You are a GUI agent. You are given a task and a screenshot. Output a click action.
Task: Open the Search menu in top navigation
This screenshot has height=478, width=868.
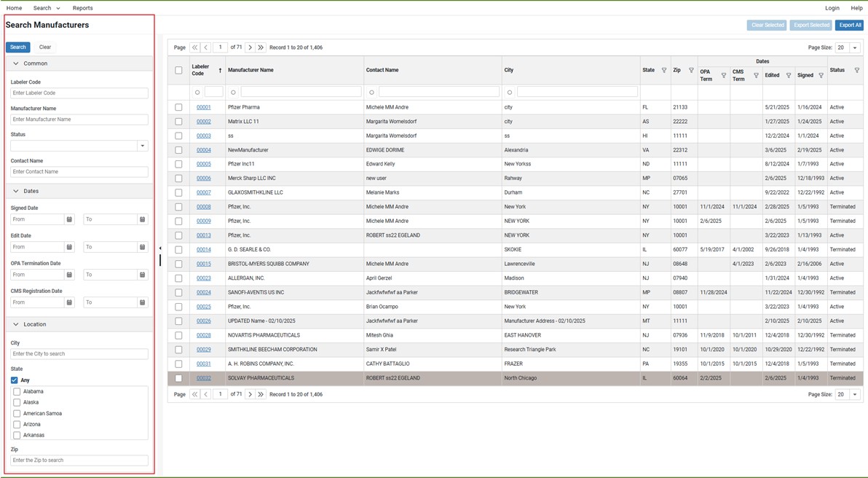47,8
